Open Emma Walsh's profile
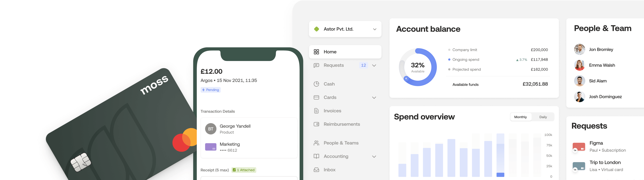 point(602,65)
